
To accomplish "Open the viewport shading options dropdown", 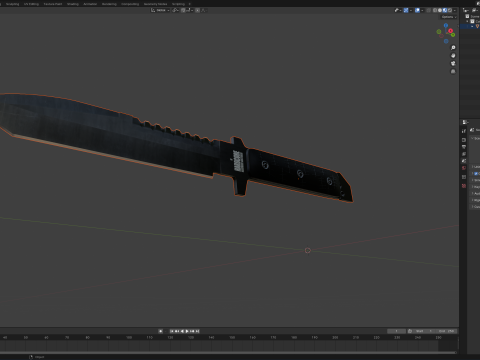I will coord(455,10).
